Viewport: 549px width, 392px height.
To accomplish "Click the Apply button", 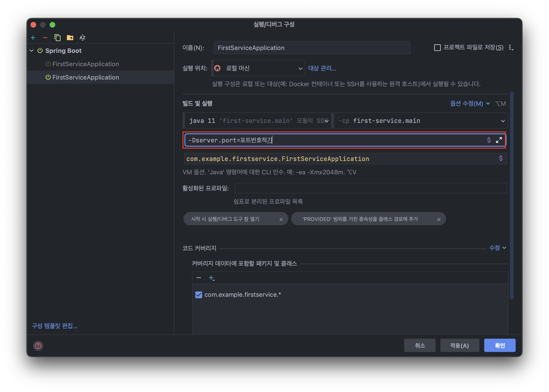I will pyautogui.click(x=459, y=345).
